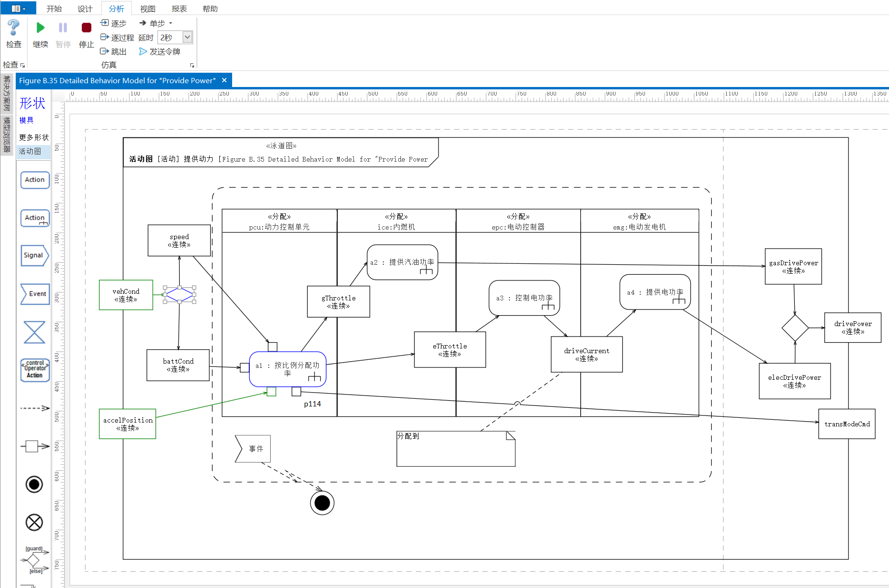Click the Send Token (发送令牌) button
This screenshot has width=889, height=588.
[159, 51]
